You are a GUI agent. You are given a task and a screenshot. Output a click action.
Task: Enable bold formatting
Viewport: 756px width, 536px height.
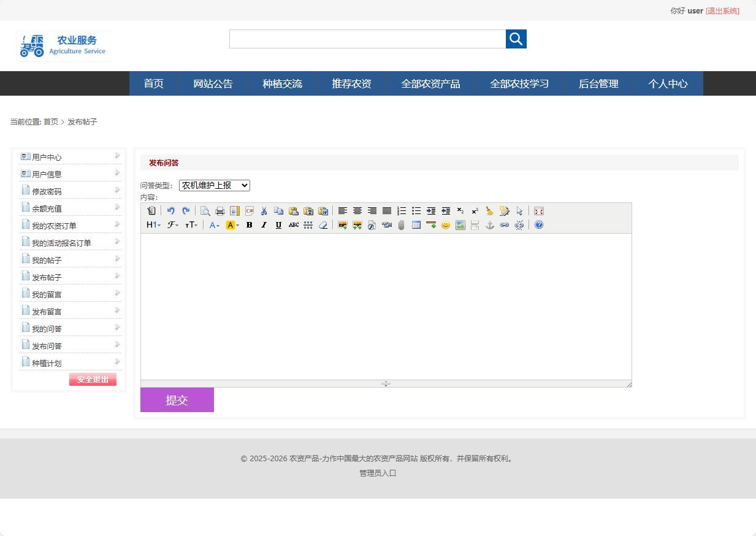coord(248,225)
